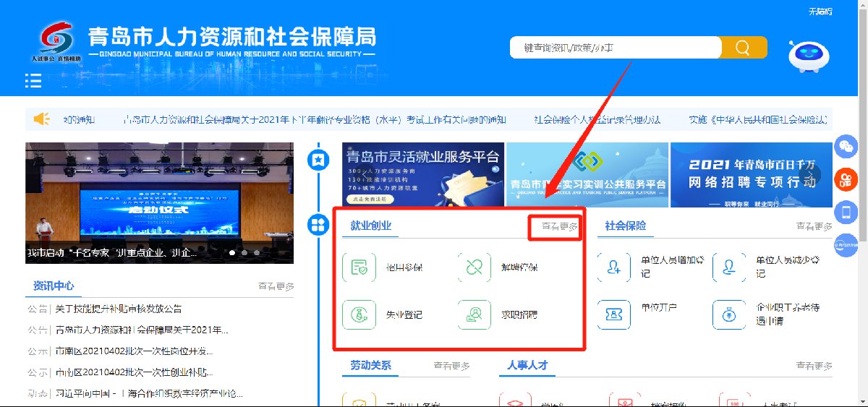Image resolution: width=868 pixels, height=407 pixels.
Task: Focus the site search input field
Action: pos(616,48)
